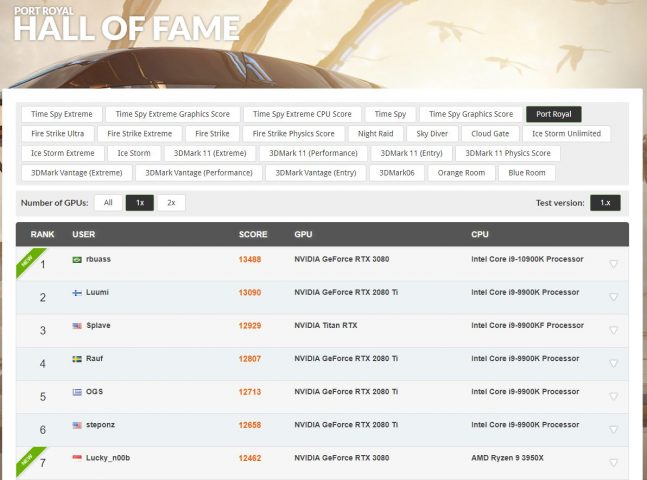Expand details for rbuass row

click(613, 264)
